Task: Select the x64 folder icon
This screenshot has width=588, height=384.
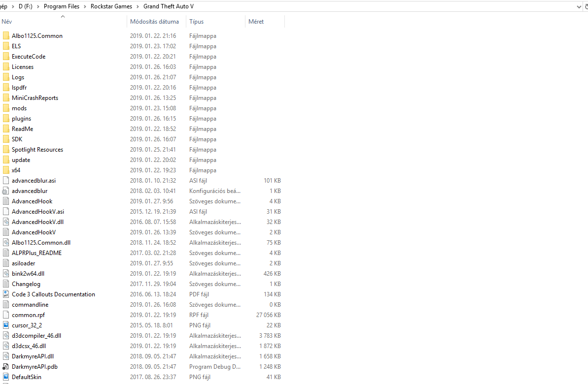Action: tap(5, 170)
